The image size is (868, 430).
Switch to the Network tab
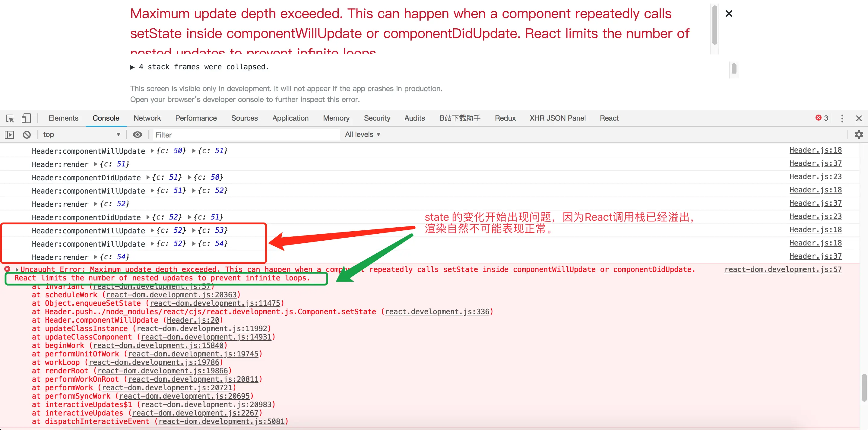pos(147,118)
